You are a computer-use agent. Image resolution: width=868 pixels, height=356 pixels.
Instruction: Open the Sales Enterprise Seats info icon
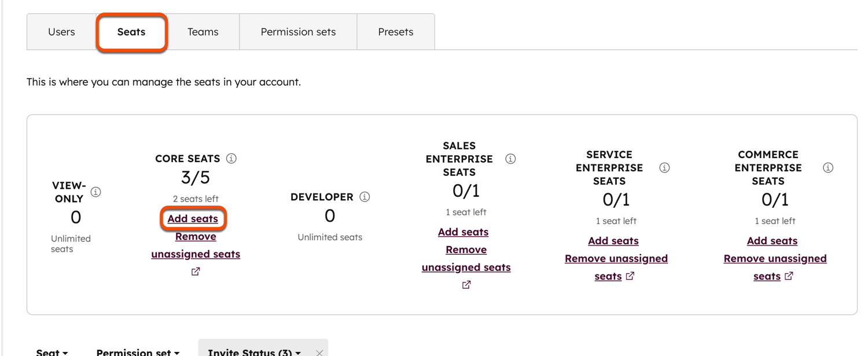[x=510, y=158]
